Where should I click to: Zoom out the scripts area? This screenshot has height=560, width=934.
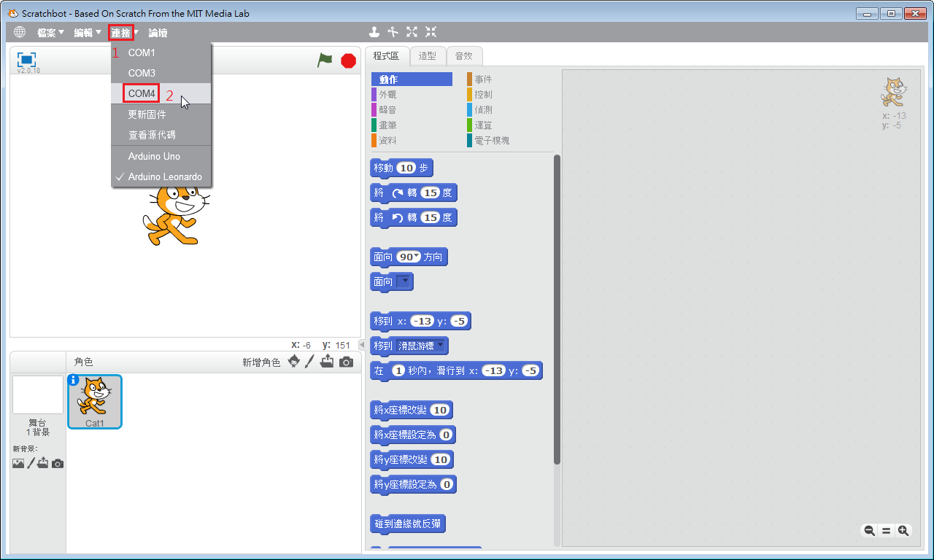[869, 531]
